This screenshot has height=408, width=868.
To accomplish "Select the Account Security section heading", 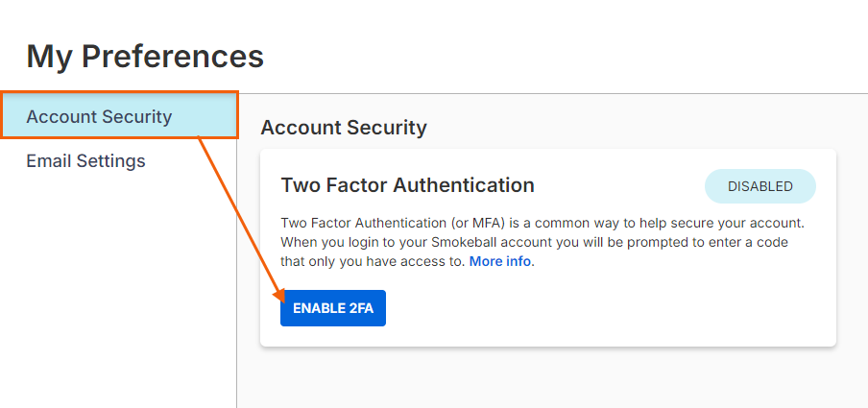I will (344, 128).
